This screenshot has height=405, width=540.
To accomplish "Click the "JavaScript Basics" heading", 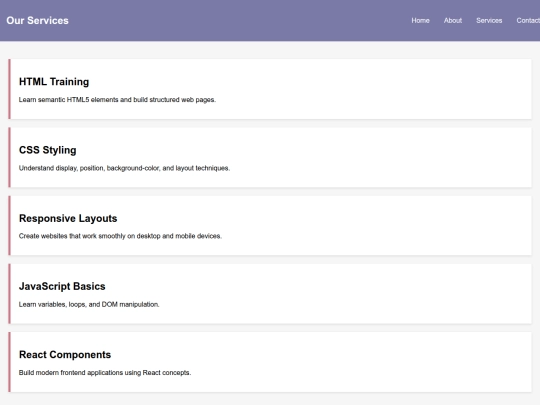I will (x=62, y=287).
